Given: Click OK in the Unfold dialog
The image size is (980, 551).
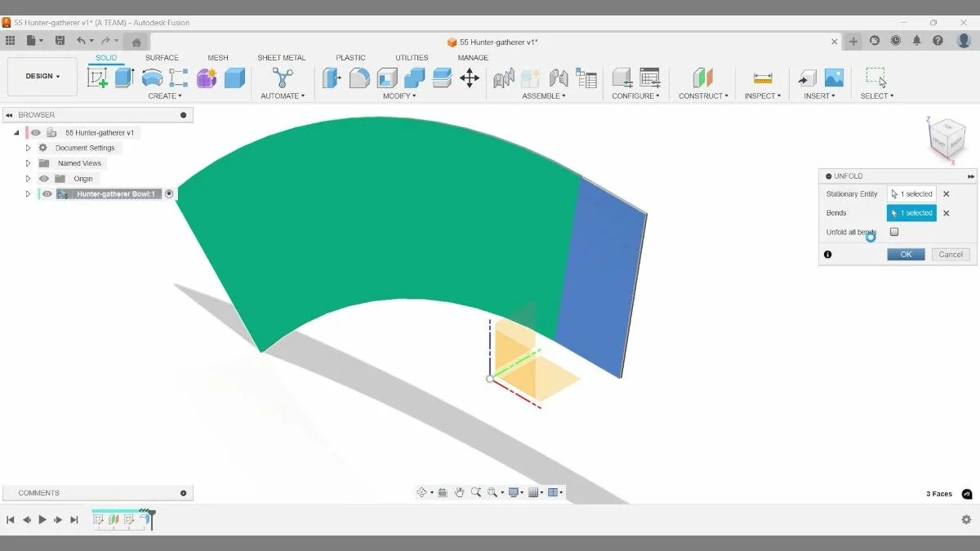Looking at the screenshot, I should pyautogui.click(x=905, y=254).
